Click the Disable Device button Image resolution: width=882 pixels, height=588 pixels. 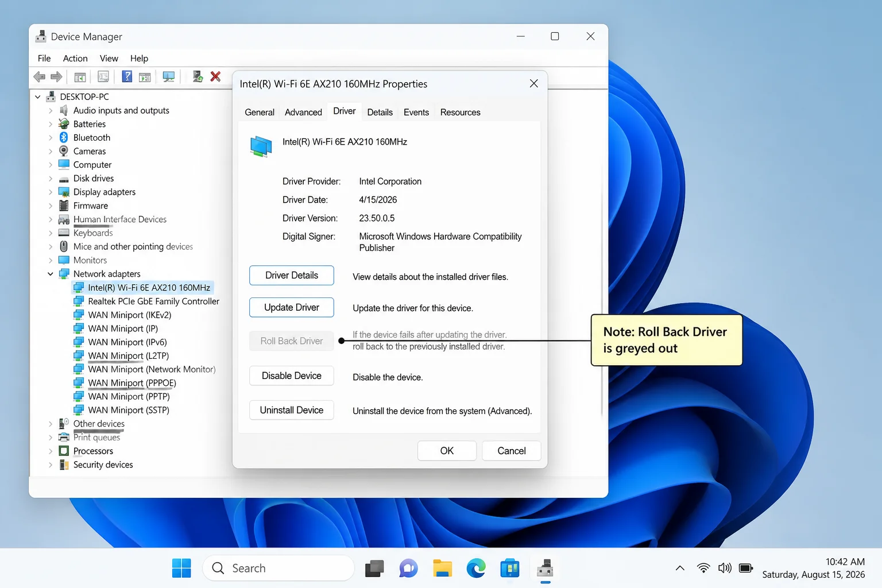coord(292,376)
